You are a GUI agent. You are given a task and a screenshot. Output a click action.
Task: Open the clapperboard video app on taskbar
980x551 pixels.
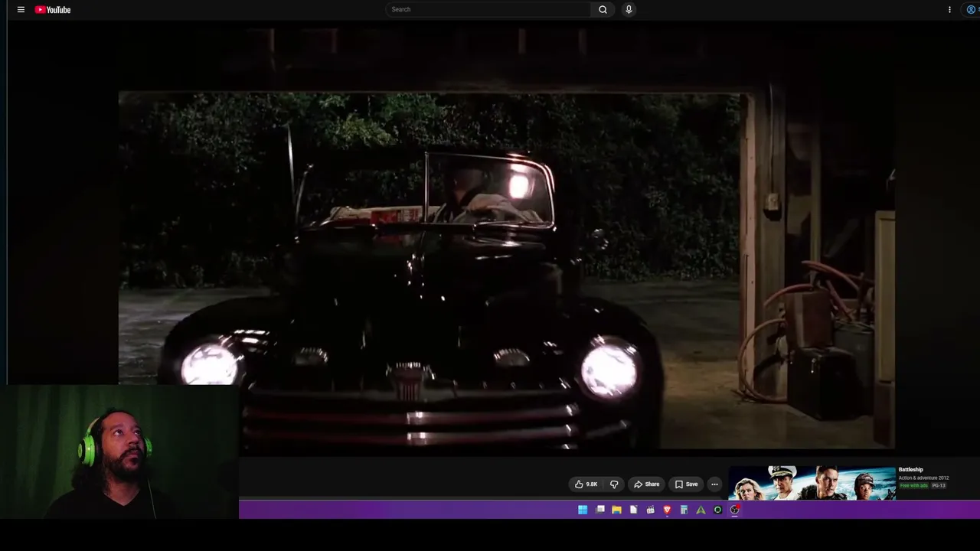[x=650, y=510]
